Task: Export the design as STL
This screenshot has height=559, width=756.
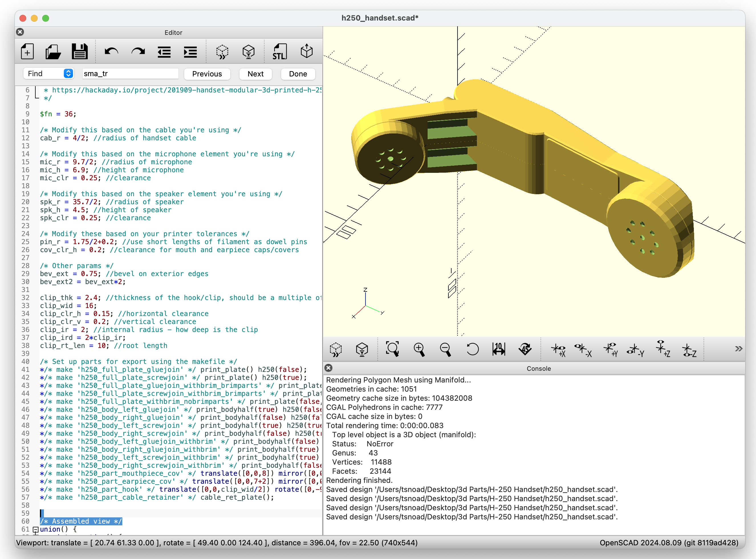Action: (280, 52)
